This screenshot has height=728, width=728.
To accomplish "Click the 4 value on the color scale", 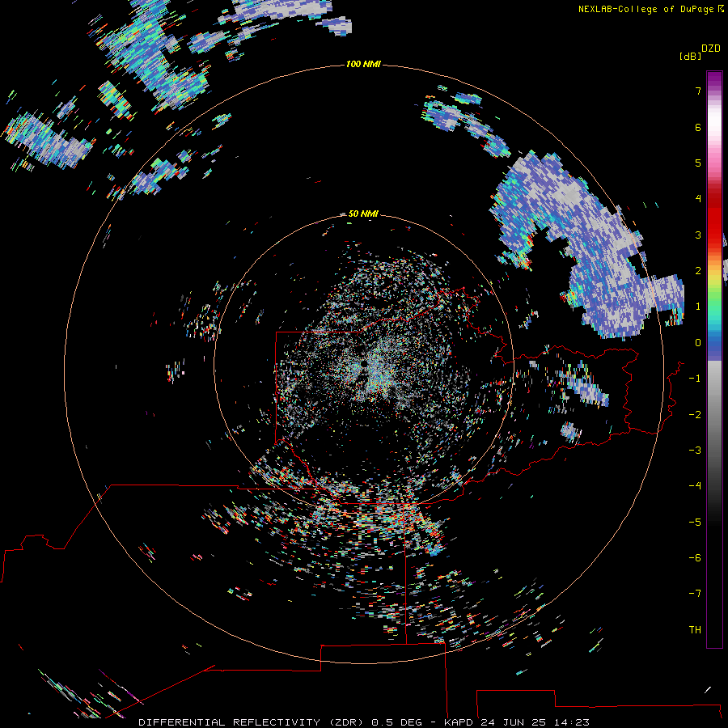I will [698, 199].
